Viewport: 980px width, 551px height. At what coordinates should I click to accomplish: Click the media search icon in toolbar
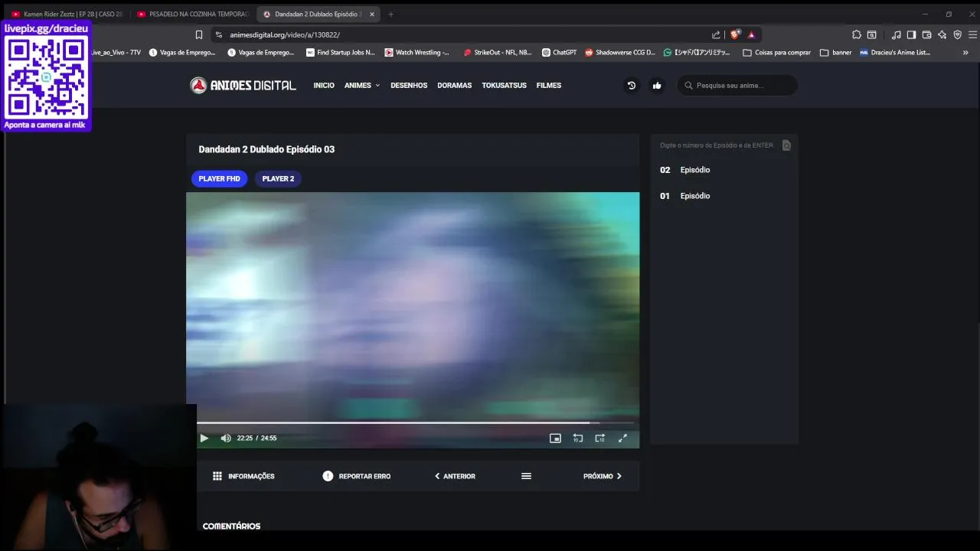[x=871, y=34]
